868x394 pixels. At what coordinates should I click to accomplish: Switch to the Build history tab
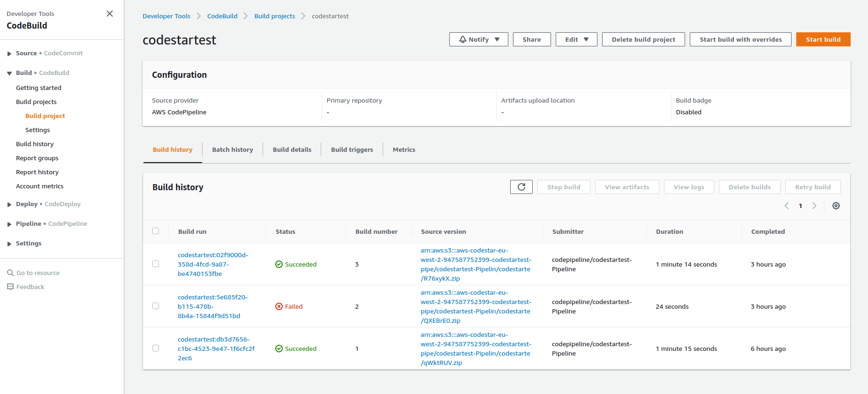point(173,150)
